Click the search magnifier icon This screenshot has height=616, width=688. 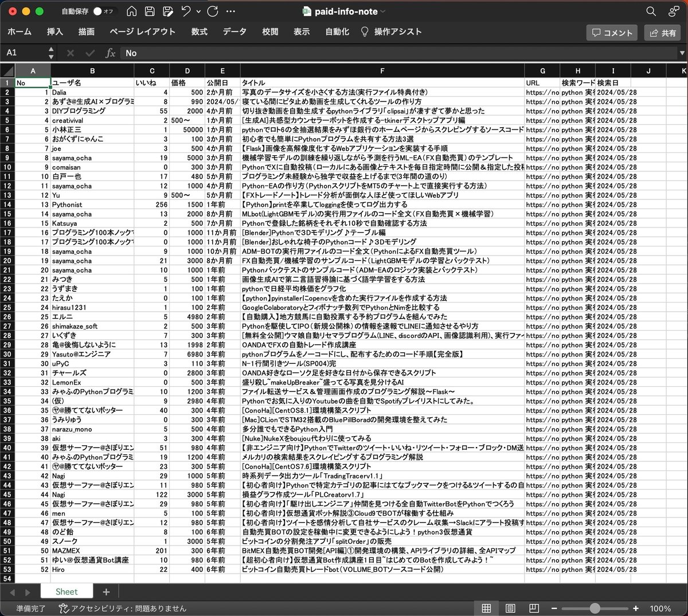coord(651,11)
